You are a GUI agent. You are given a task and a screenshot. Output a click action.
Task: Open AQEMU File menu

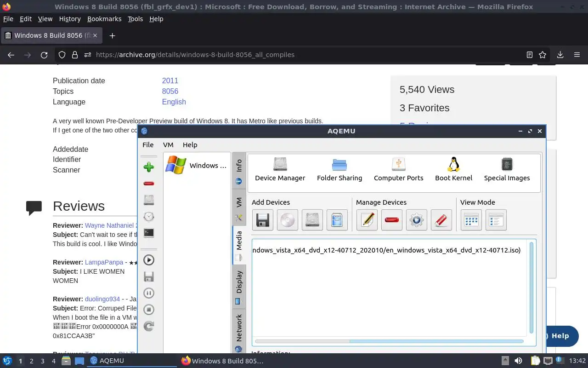pos(148,144)
